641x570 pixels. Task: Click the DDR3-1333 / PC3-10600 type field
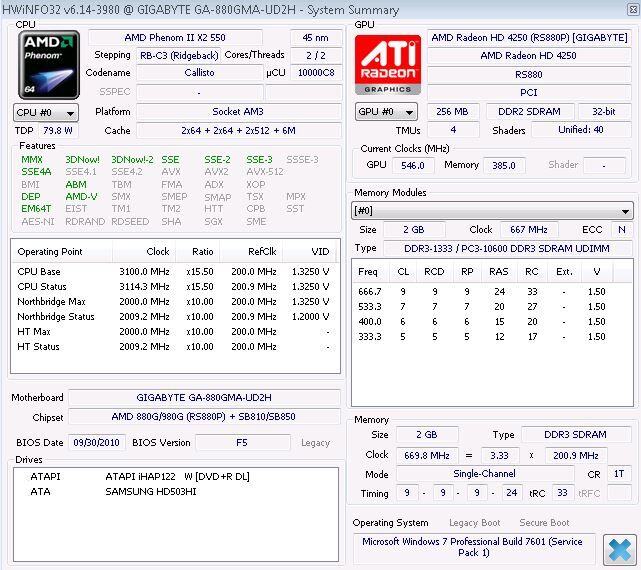coord(507,249)
